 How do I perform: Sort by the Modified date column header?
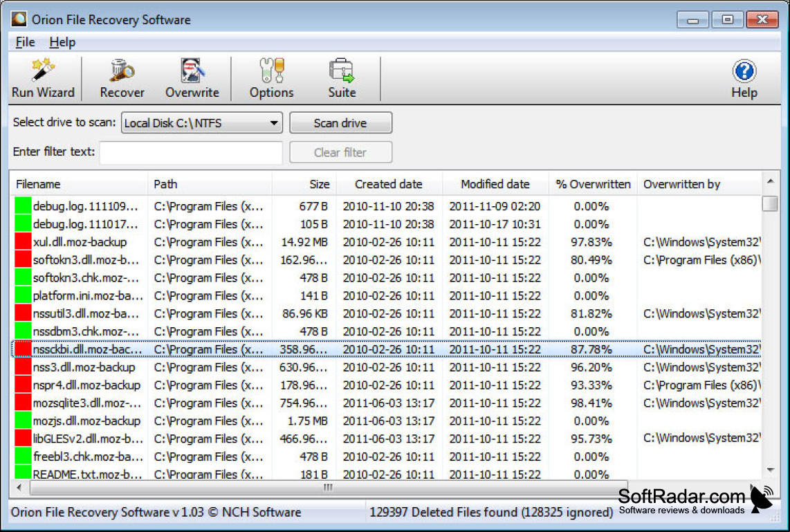click(495, 184)
